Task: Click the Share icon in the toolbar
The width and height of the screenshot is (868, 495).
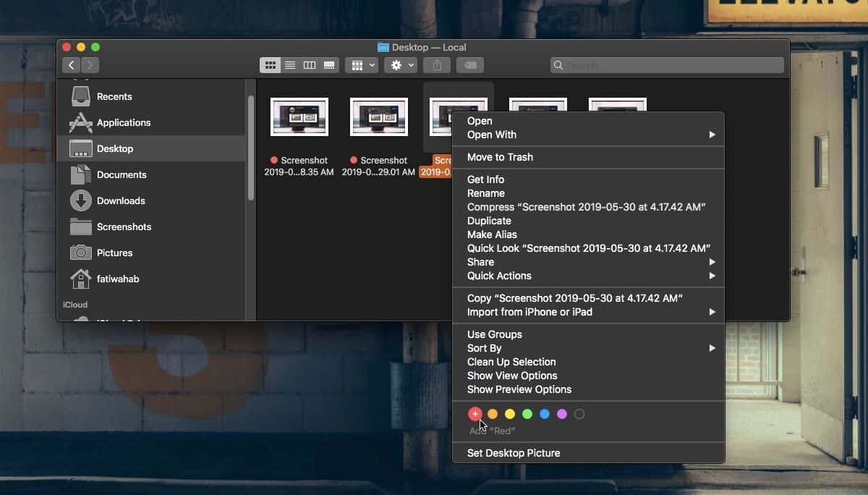Action: tap(436, 65)
